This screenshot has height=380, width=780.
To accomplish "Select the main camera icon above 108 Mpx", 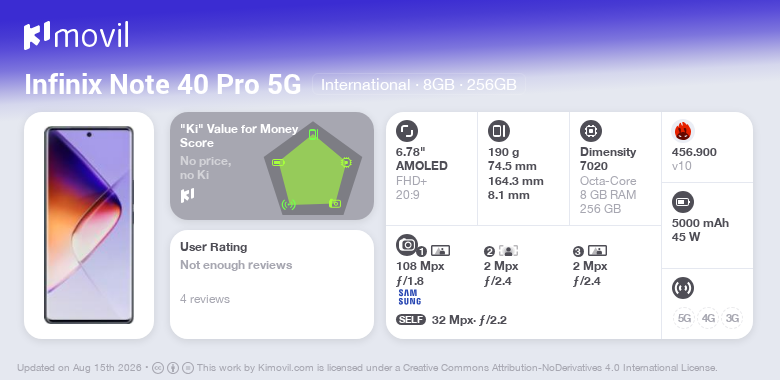I will tap(407, 244).
